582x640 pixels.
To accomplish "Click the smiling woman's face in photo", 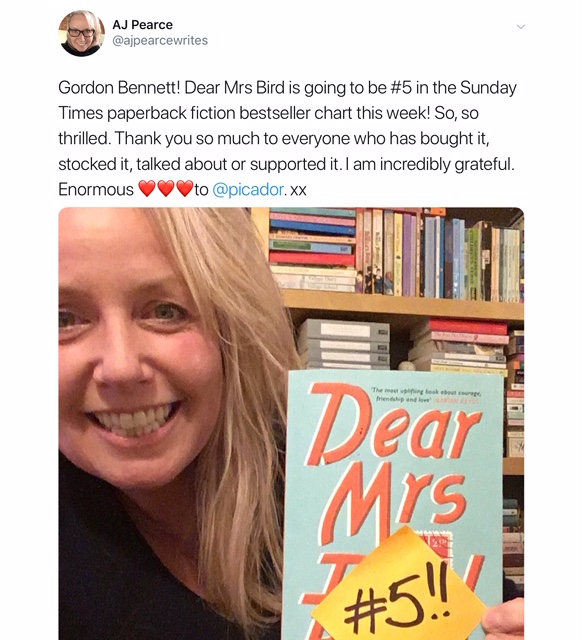I will pyautogui.click(x=137, y=357).
